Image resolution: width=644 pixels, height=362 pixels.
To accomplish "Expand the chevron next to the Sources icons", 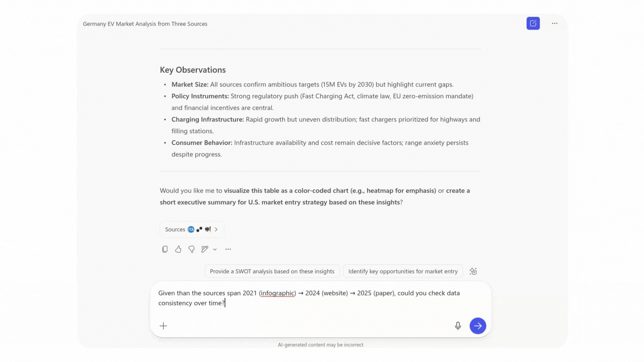I will [x=216, y=229].
